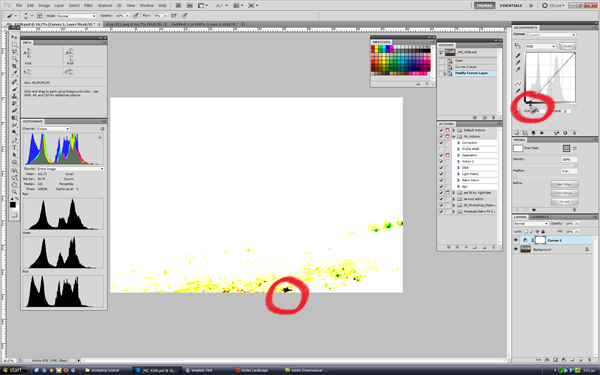Select the black point eyedropper in Curves
The height and width of the screenshot is (375, 600).
[x=518, y=56]
